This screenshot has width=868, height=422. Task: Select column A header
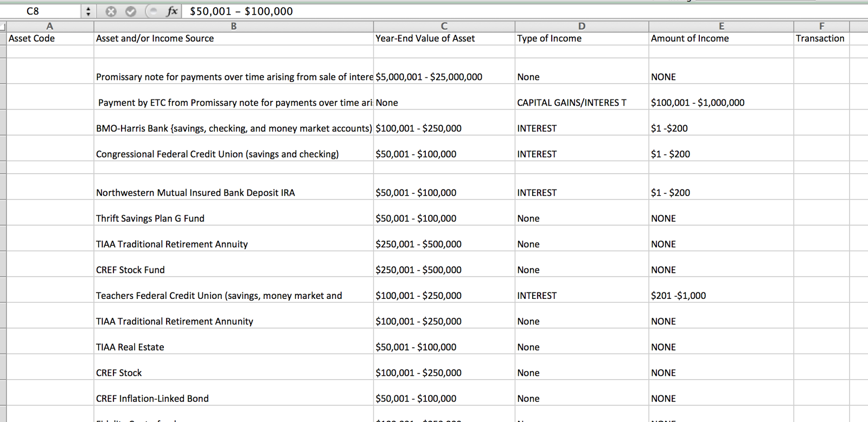click(50, 26)
